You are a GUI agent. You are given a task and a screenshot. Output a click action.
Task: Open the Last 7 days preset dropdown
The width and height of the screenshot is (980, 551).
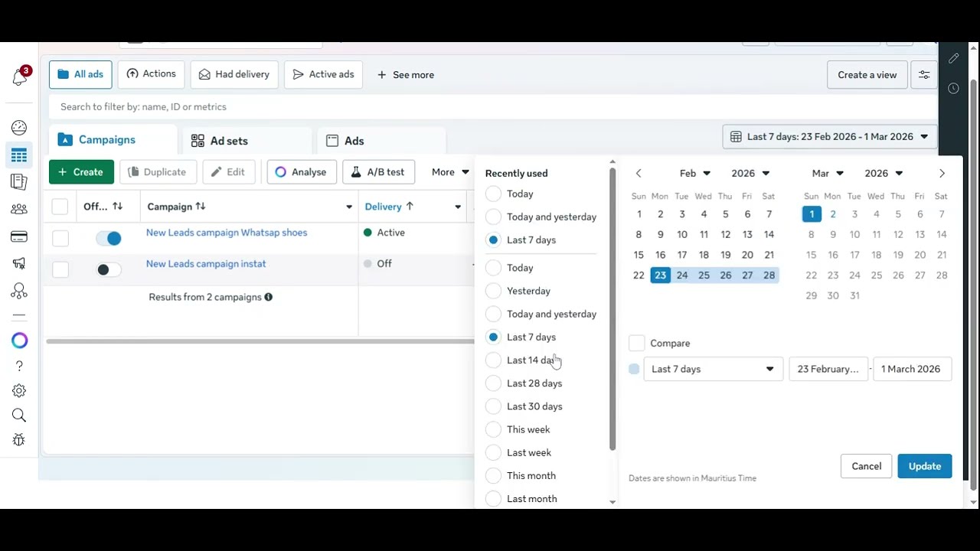[x=713, y=369]
